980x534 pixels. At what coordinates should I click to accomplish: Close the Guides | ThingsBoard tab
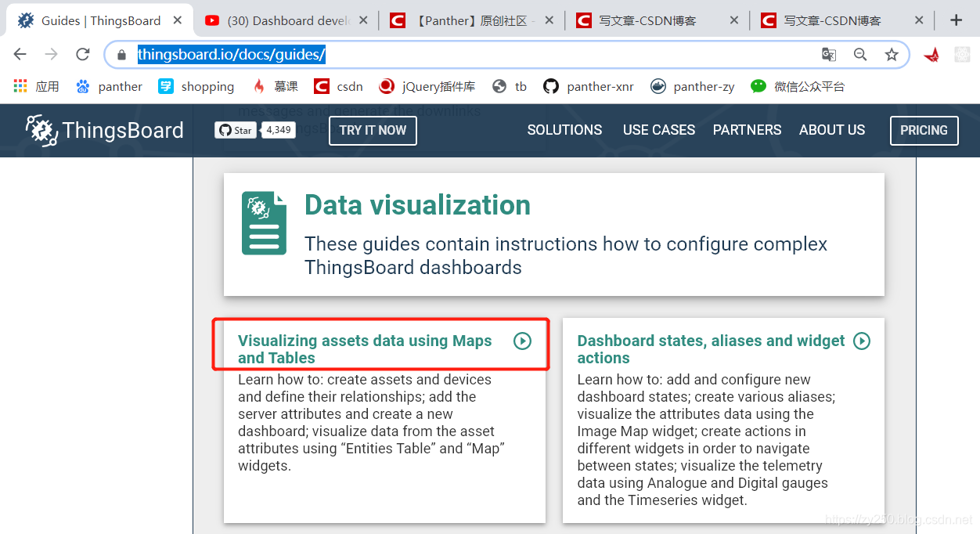(178, 20)
